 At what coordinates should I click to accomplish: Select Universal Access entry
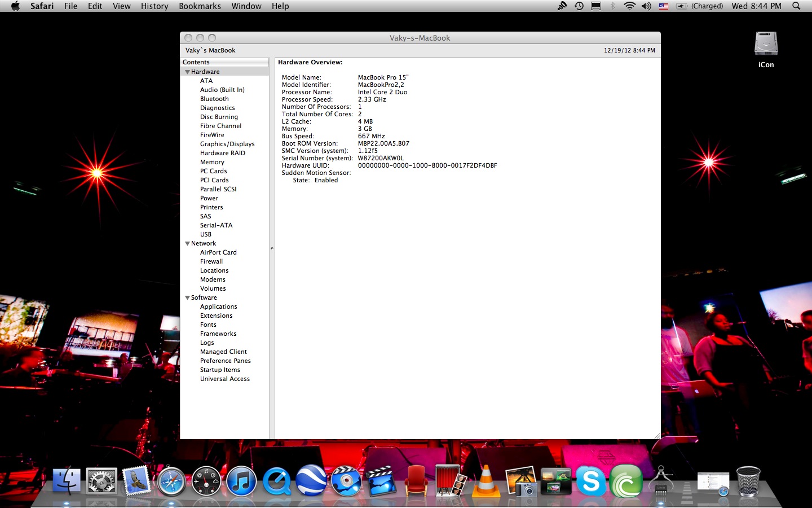(x=224, y=379)
